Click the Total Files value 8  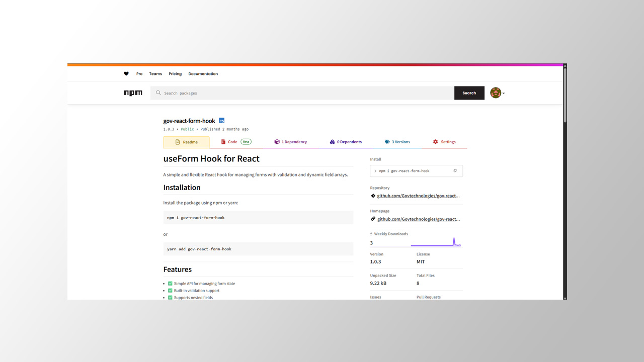[418, 284]
